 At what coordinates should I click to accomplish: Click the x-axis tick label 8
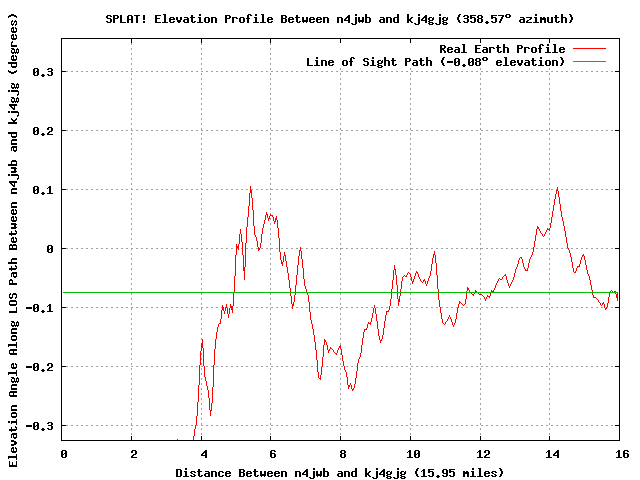(342, 454)
